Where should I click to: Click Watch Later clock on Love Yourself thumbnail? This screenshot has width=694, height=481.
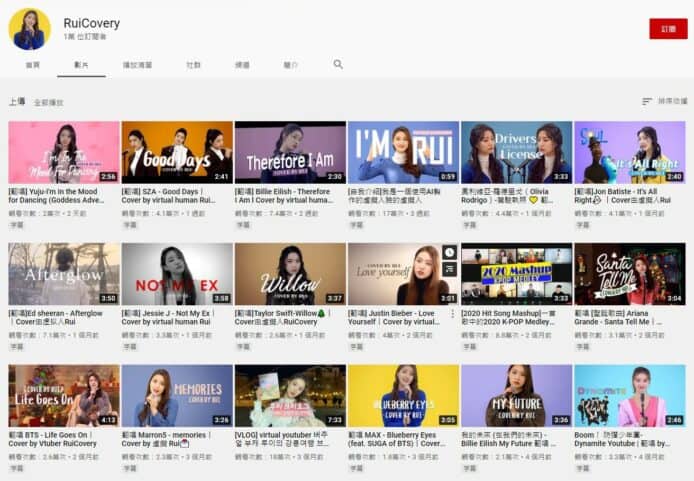(x=449, y=252)
